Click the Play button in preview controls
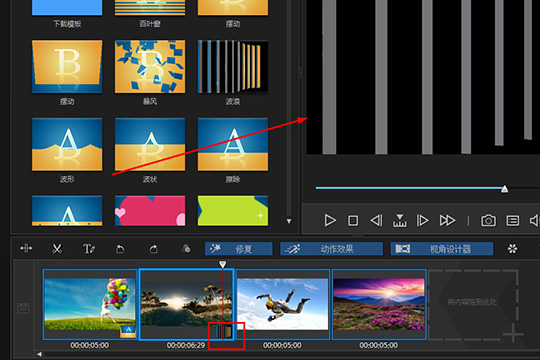 (330, 220)
